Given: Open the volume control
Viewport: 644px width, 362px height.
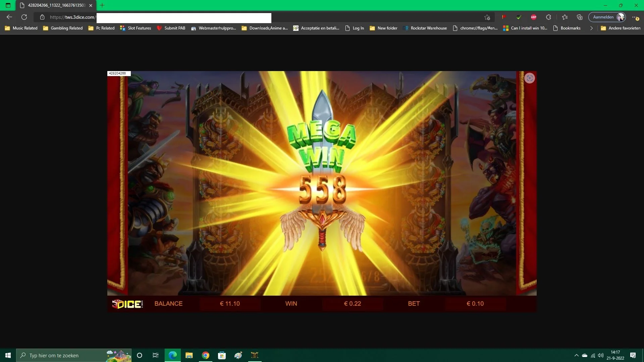Looking at the screenshot, I should pyautogui.click(x=601, y=355).
